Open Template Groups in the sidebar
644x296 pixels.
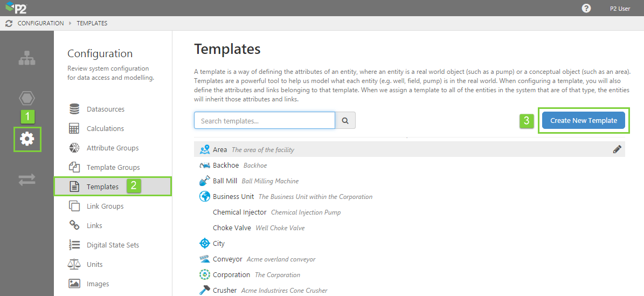113,168
